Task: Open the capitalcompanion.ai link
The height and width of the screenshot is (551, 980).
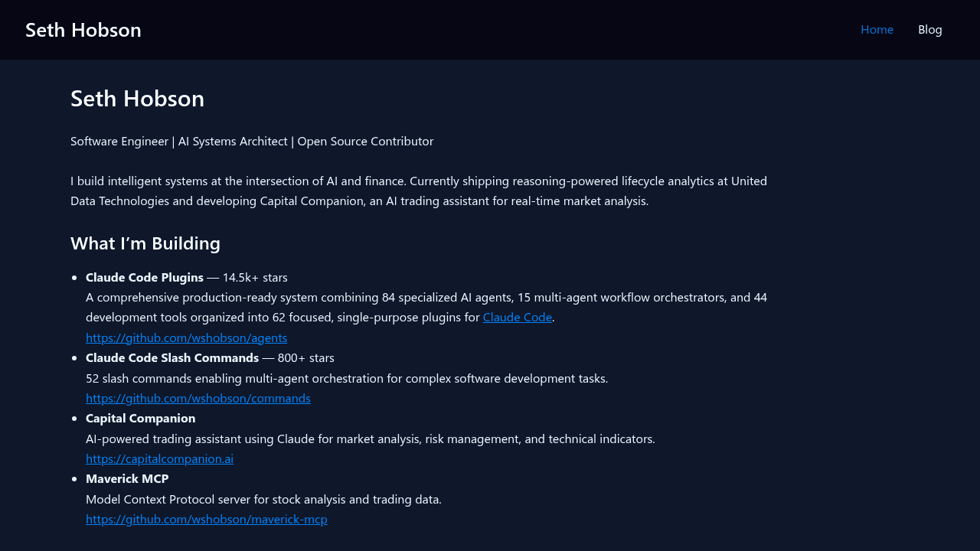Action: tap(159, 458)
